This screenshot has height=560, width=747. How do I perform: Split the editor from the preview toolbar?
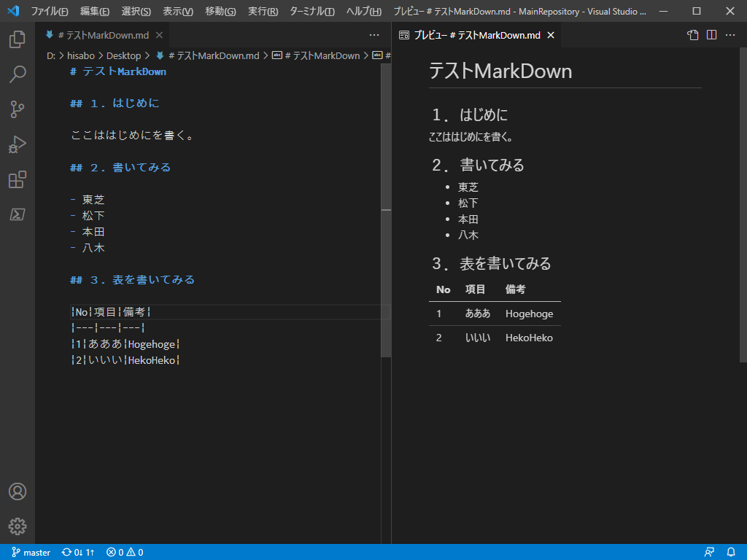(711, 34)
